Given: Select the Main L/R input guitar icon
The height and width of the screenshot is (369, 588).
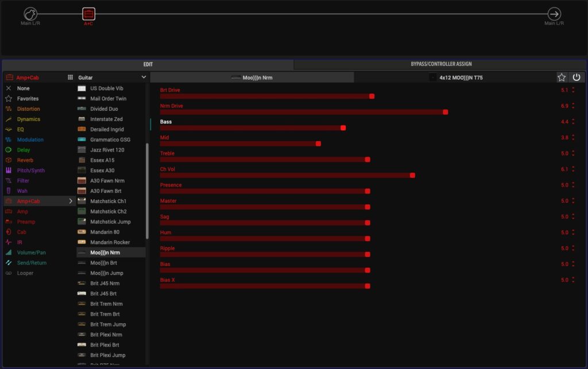Looking at the screenshot, I should (x=30, y=14).
